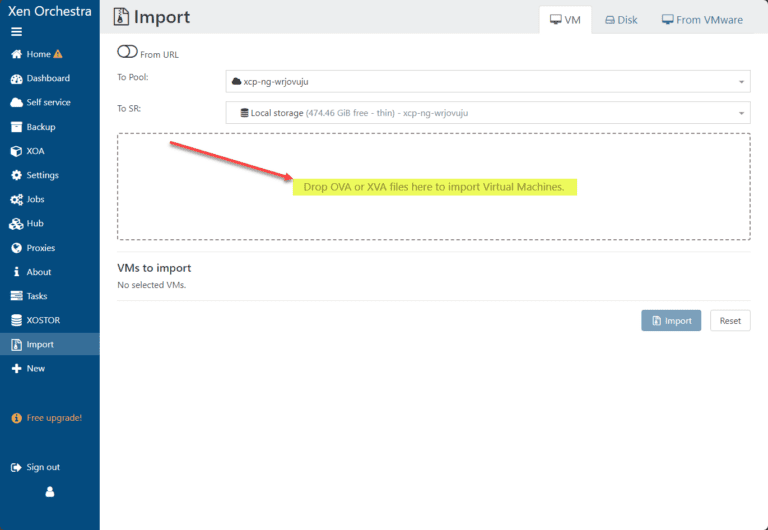Open Backup via its archive icon

pos(17,127)
